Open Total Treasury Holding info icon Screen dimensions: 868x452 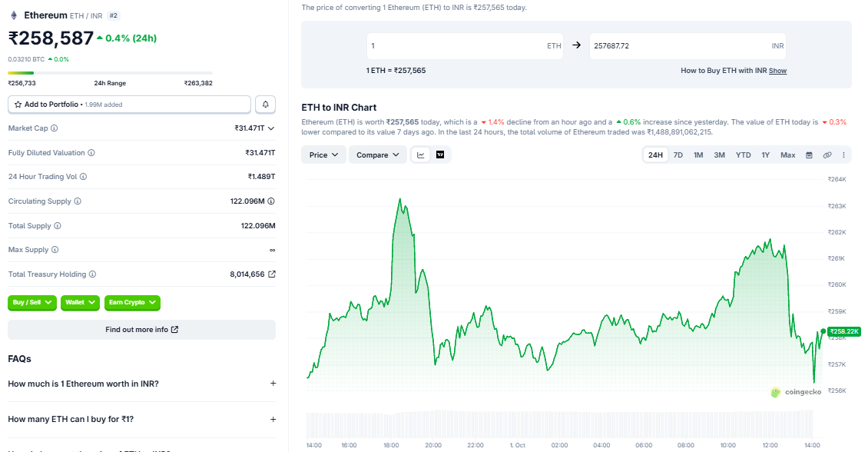92,274
